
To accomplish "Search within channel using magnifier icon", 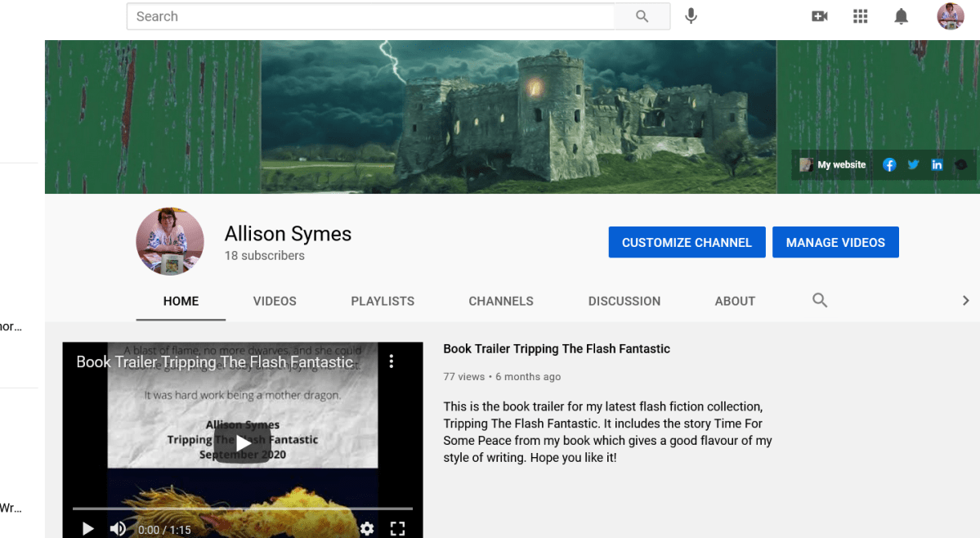I will (x=820, y=300).
